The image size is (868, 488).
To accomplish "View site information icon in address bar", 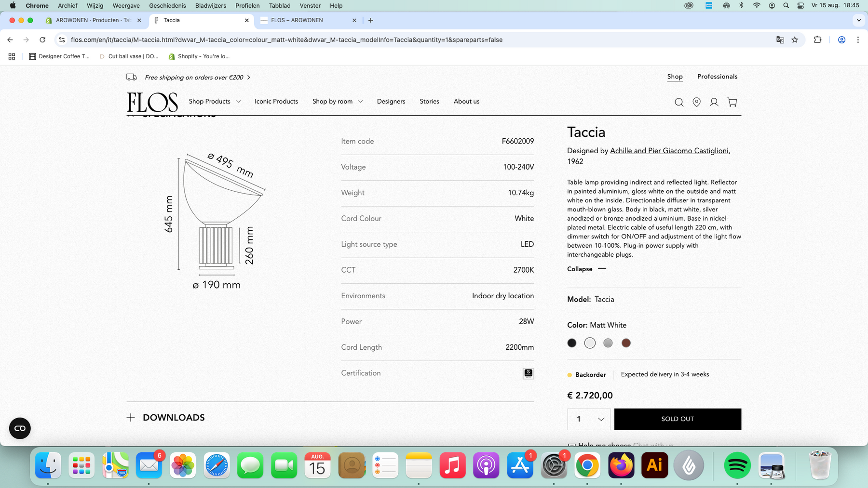I will point(61,40).
